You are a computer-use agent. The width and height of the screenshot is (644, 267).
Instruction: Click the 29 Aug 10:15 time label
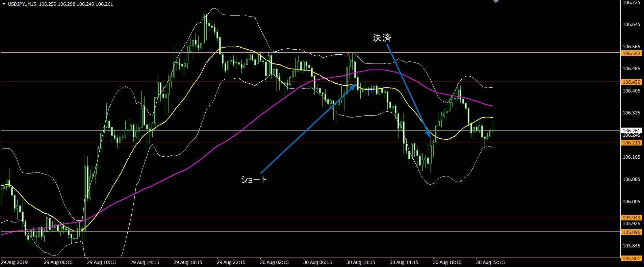[x=101, y=262]
